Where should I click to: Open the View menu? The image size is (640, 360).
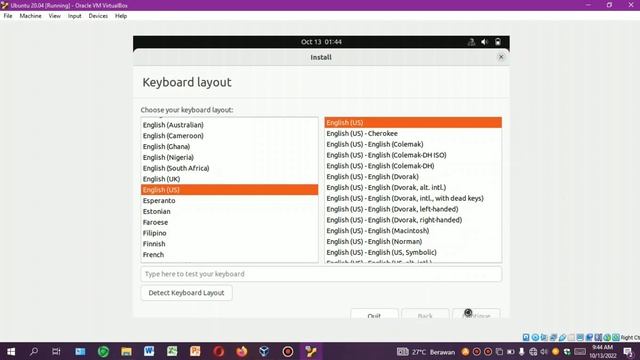pos(54,16)
